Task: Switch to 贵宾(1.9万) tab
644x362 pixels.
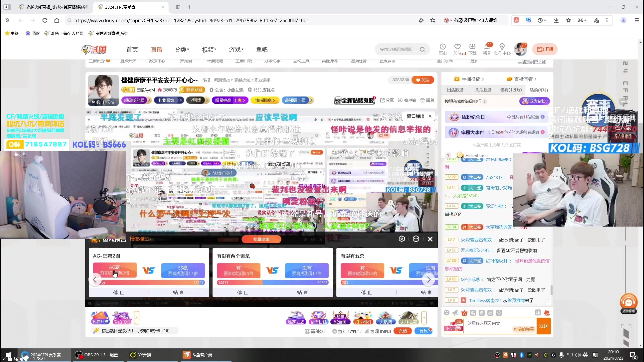Action: pyautogui.click(x=511, y=90)
